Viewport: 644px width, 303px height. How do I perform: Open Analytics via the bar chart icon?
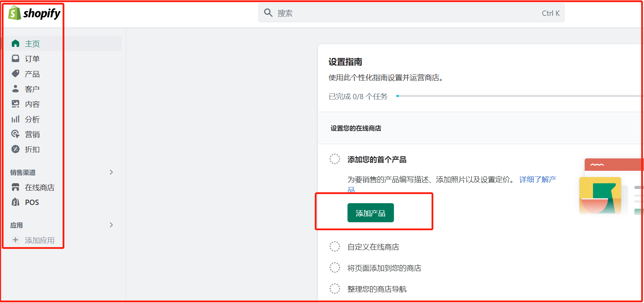click(15, 119)
